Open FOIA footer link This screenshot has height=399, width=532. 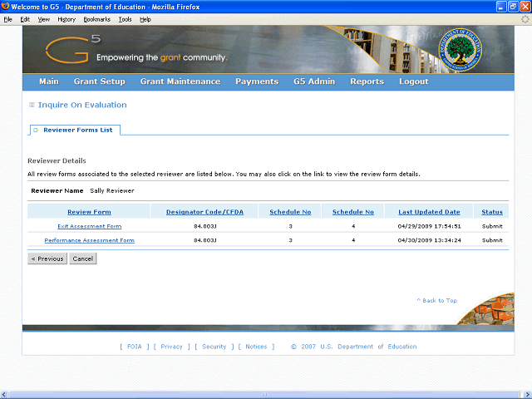[x=135, y=347]
